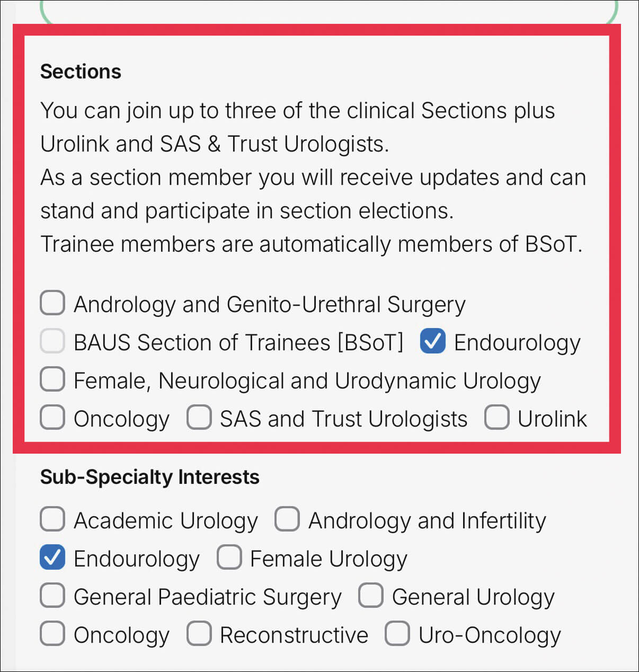Tick the Reconstructive checkbox

tap(199, 634)
